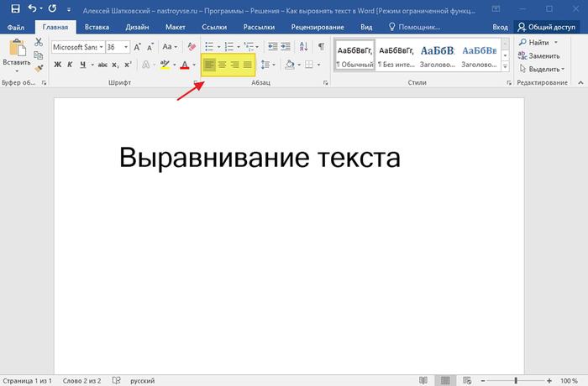588x386 pixels.
Task: Apply justify alignment to the paragraph
Action: [248, 65]
